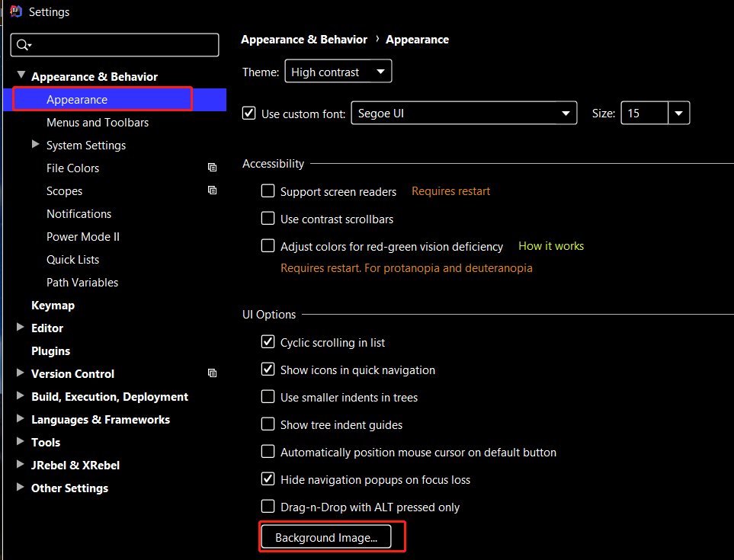Open the Keymap settings page

point(53,306)
